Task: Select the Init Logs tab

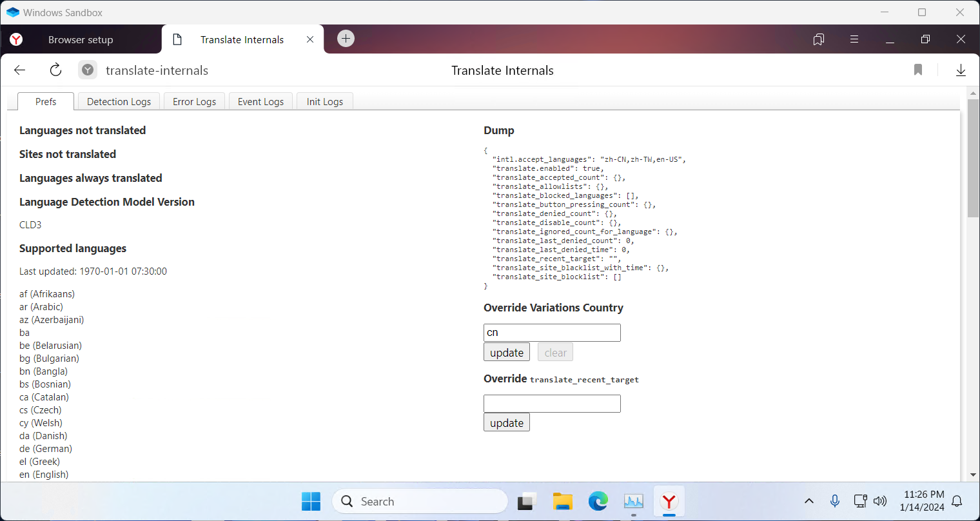Action: coord(324,101)
